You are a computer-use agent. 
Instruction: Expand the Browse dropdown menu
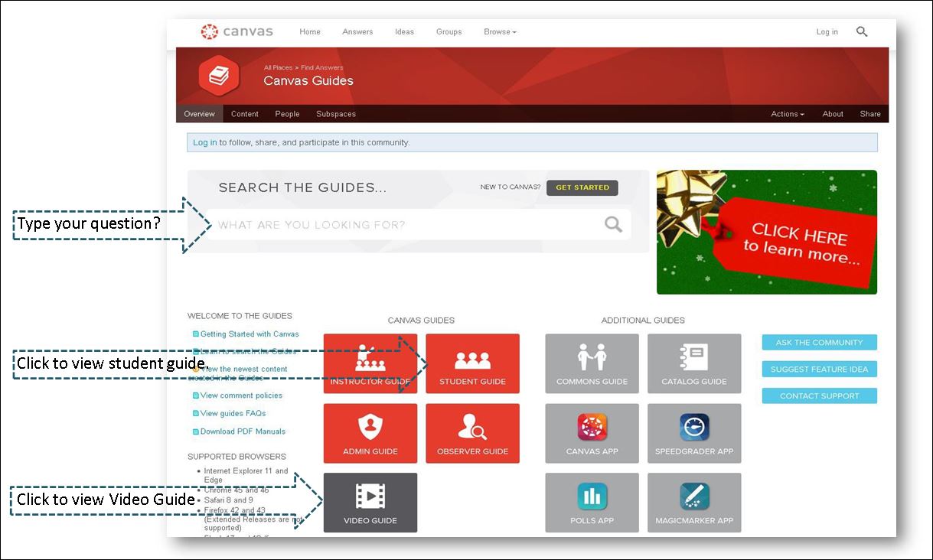(x=500, y=32)
